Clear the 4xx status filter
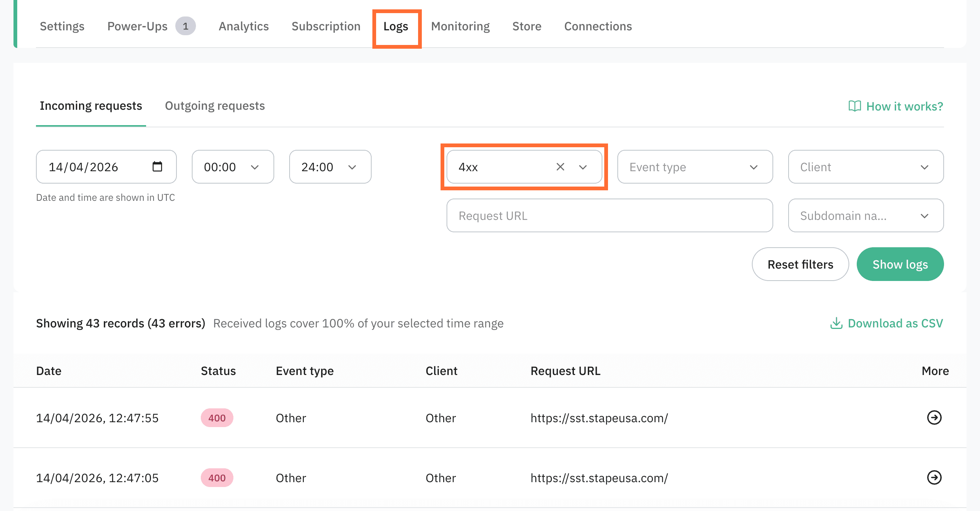The width and height of the screenshot is (980, 511). [560, 167]
